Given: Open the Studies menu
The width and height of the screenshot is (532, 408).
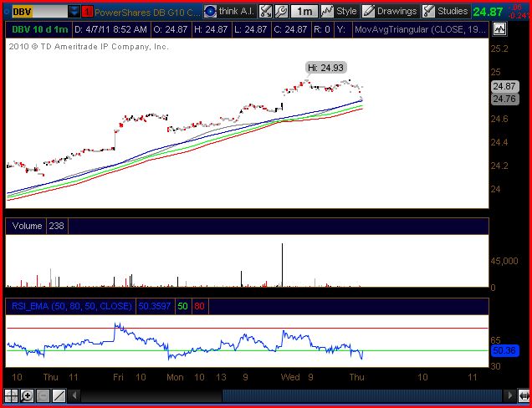Looking at the screenshot, I should [453, 12].
